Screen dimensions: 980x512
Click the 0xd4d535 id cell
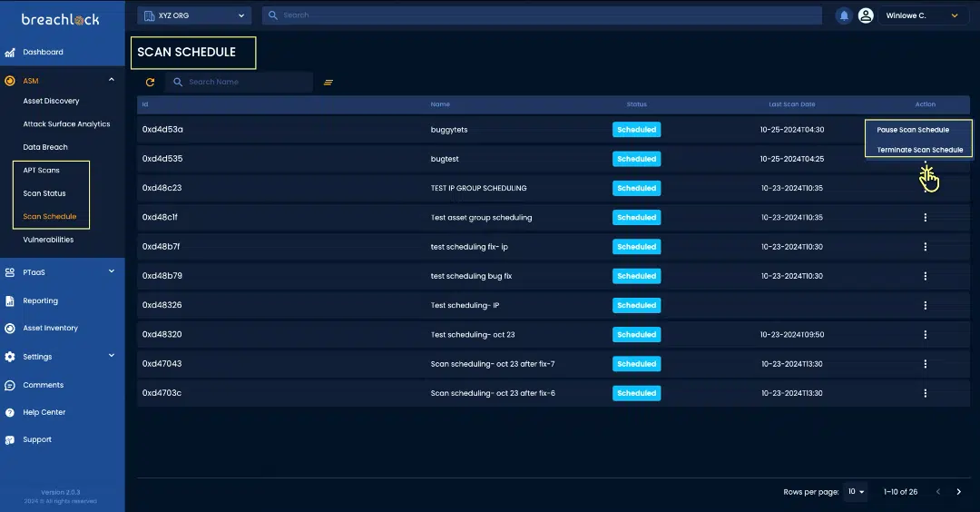pyautogui.click(x=162, y=159)
